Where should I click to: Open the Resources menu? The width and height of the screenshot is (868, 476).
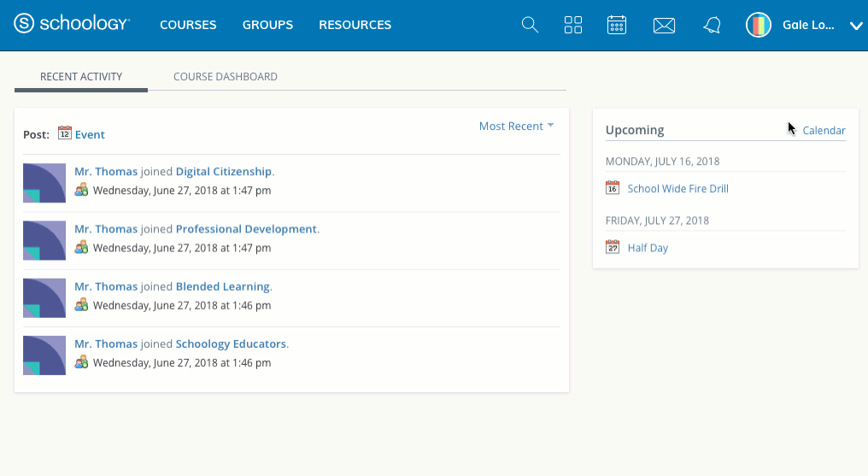(x=355, y=25)
